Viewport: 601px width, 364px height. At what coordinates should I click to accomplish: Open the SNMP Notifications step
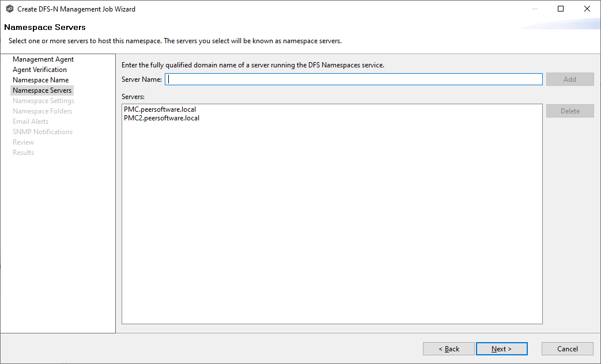[43, 132]
